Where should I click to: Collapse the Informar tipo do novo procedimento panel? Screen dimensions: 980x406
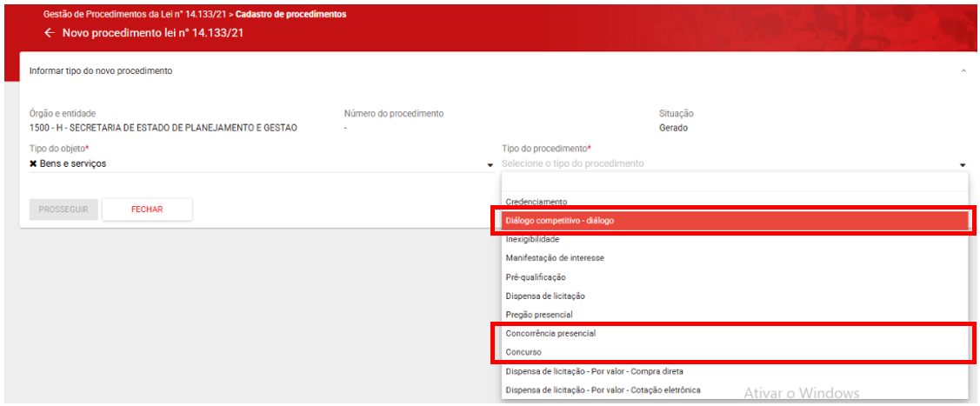pyautogui.click(x=963, y=71)
